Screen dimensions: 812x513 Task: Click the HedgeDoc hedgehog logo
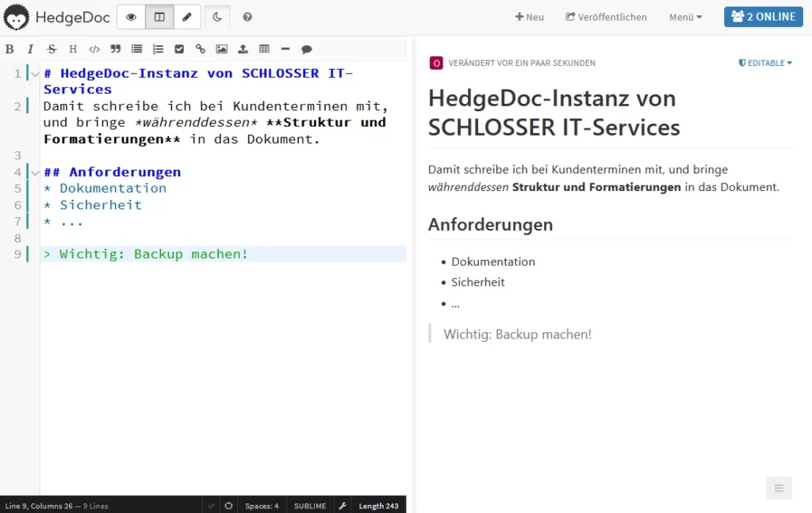coord(17,17)
